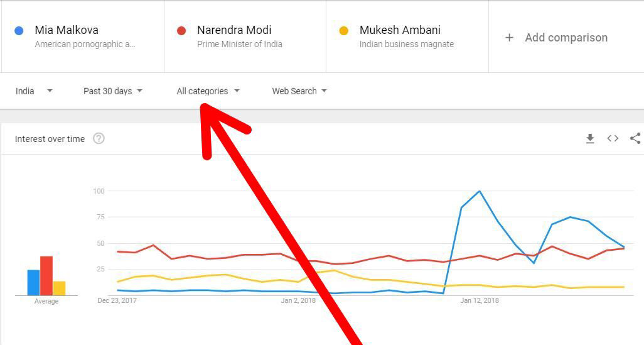Click the yellow dot beside Mukesh Ambani

click(x=344, y=30)
